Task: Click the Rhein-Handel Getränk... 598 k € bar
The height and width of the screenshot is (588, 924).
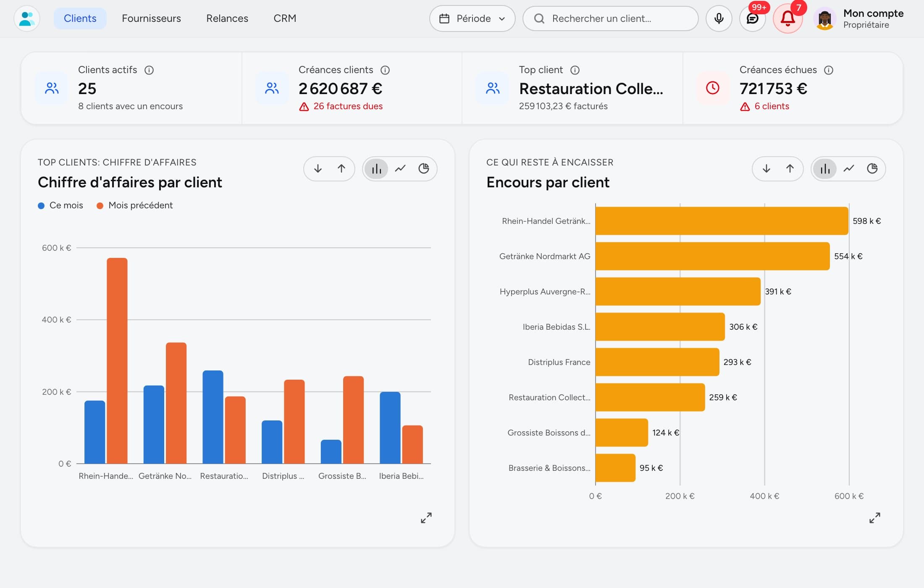Action: click(722, 221)
